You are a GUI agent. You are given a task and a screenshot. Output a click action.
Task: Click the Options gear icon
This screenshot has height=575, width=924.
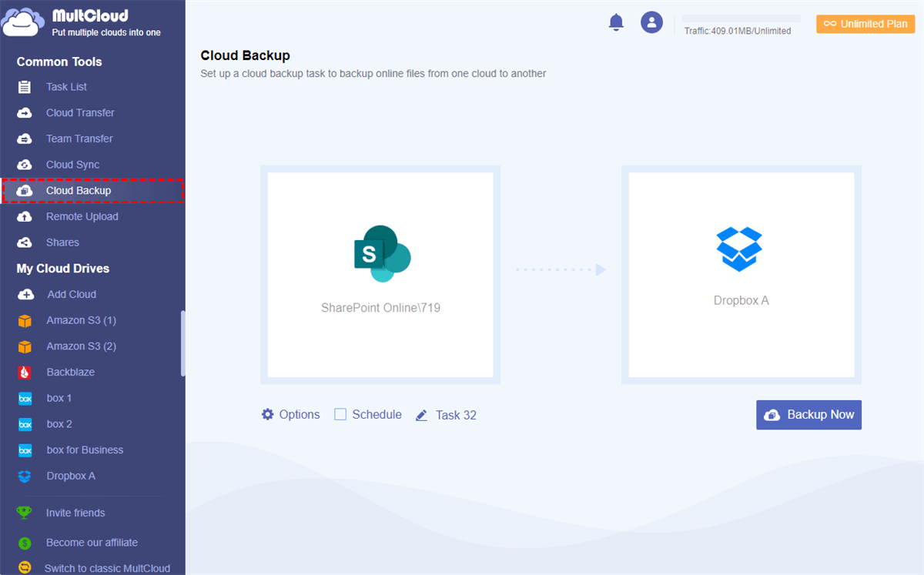[268, 414]
